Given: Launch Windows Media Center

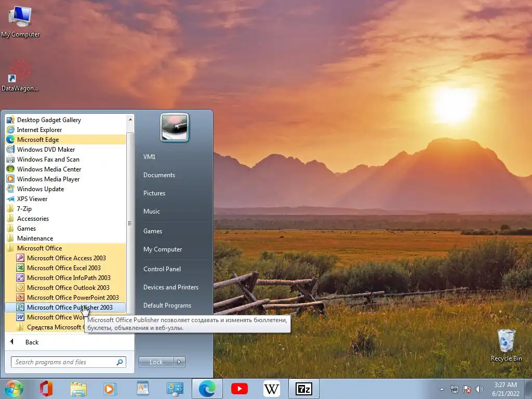Looking at the screenshot, I should pos(65,169).
